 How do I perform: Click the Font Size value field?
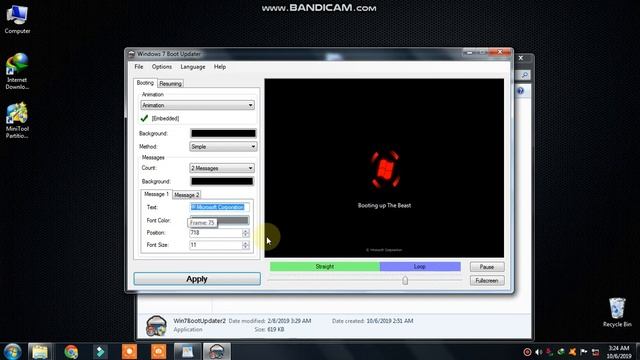click(x=216, y=245)
